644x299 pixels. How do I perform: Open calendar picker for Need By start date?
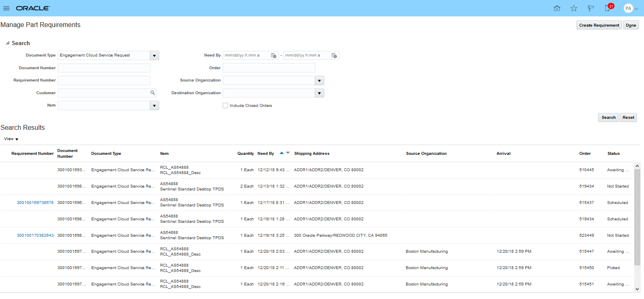coord(273,55)
